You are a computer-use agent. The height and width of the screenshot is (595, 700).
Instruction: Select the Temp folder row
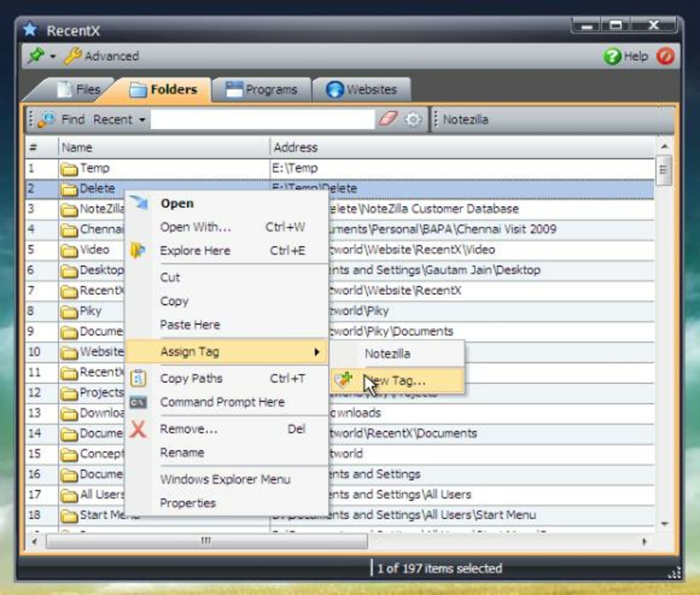pos(339,168)
